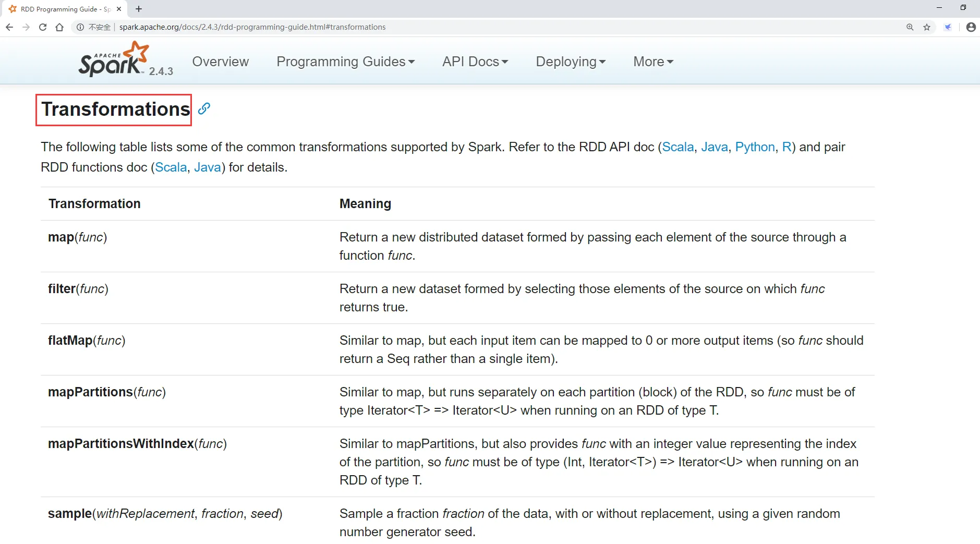Go to browser home page icon
The width and height of the screenshot is (980, 544).
tap(59, 27)
